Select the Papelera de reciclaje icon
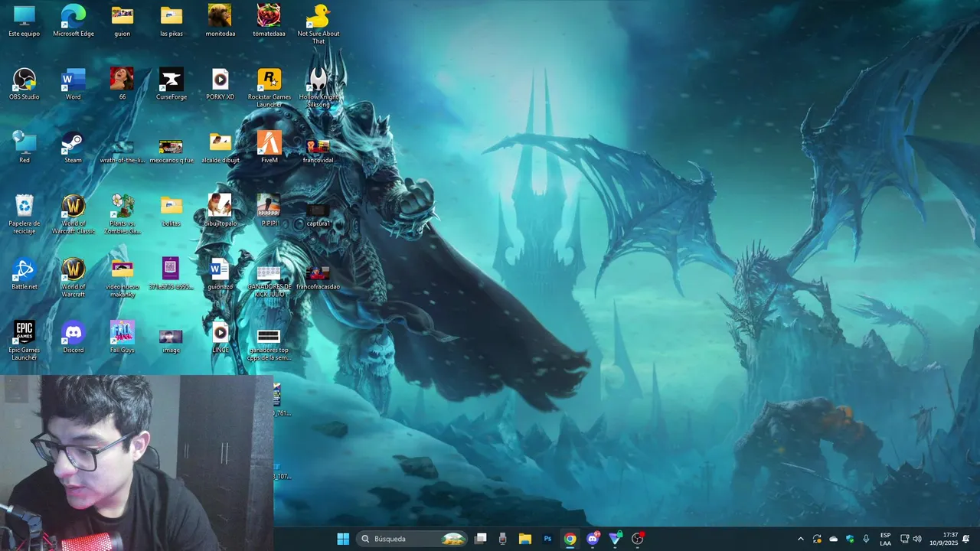This screenshot has width=980, height=551. (x=24, y=214)
